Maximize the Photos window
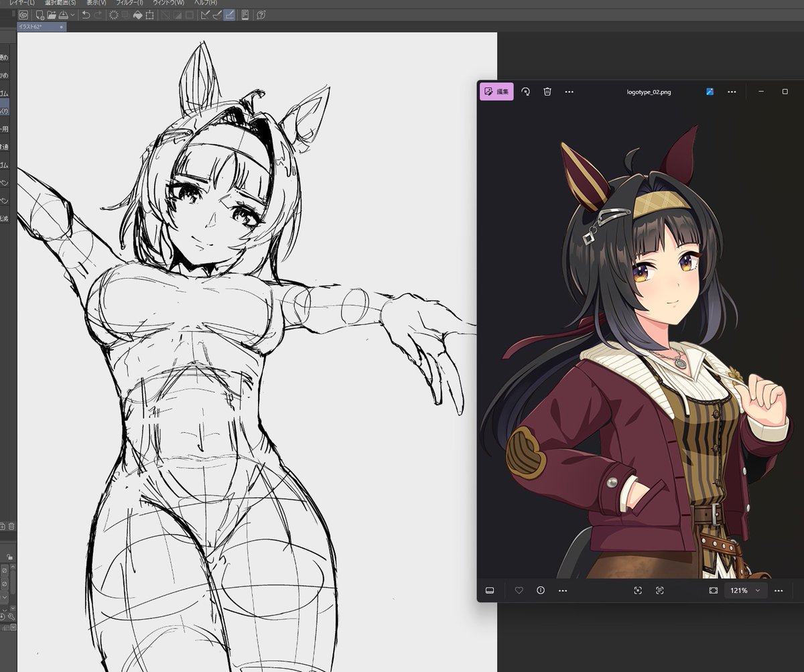 coord(785,92)
